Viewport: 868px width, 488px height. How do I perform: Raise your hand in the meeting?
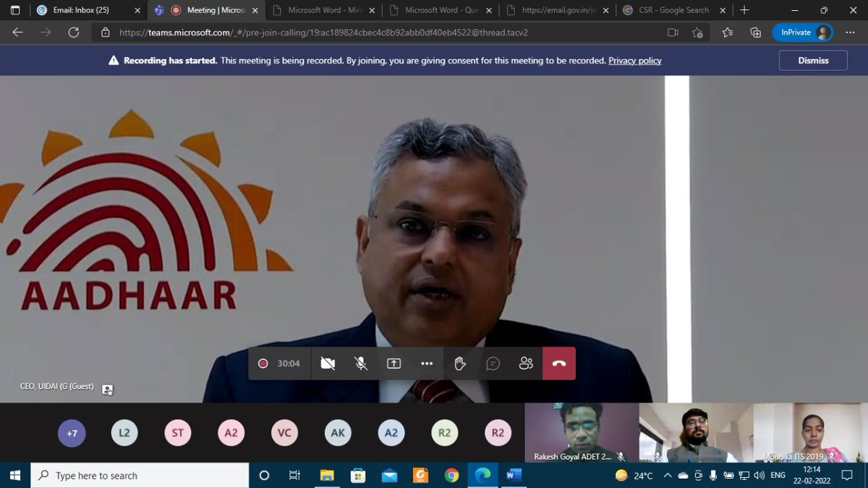460,363
